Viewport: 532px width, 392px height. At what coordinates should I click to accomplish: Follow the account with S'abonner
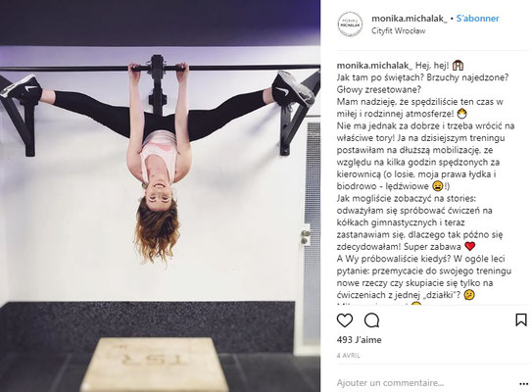[477, 19]
